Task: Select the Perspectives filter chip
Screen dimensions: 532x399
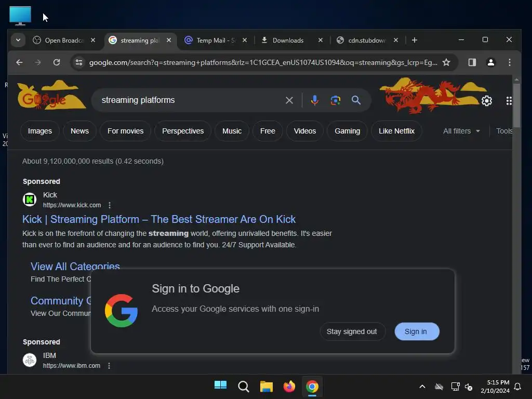Action: (x=183, y=131)
